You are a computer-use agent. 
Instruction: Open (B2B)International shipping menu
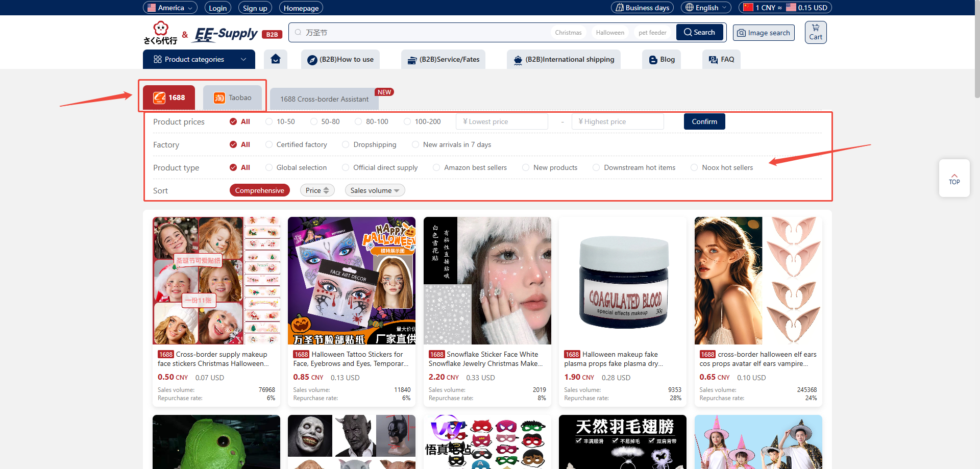563,59
